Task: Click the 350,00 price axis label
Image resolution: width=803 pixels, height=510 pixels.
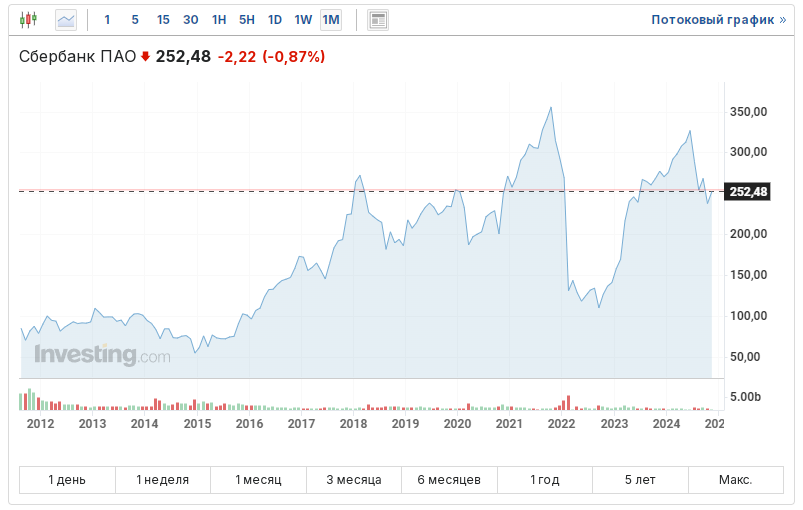Action: click(748, 112)
